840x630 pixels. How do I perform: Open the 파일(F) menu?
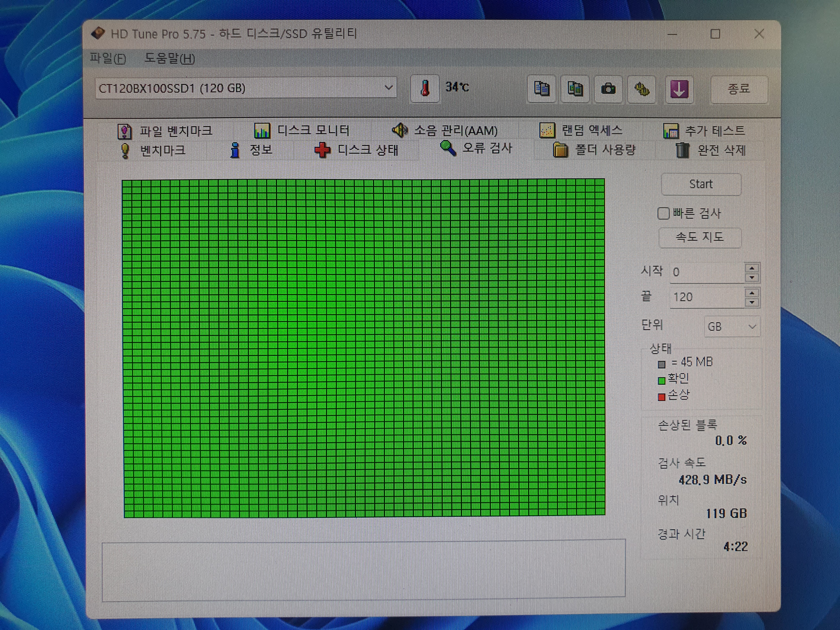point(108,59)
